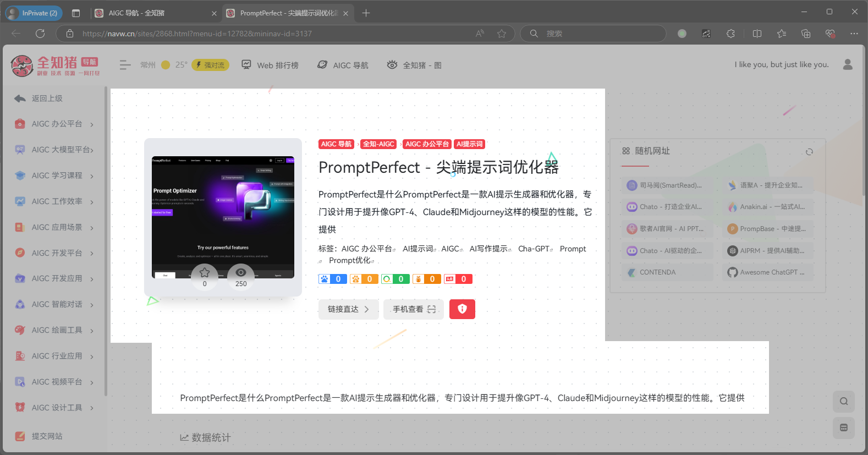Open AIGC 行业应用 sidebar item
The width and height of the screenshot is (868, 455).
tap(54, 356)
